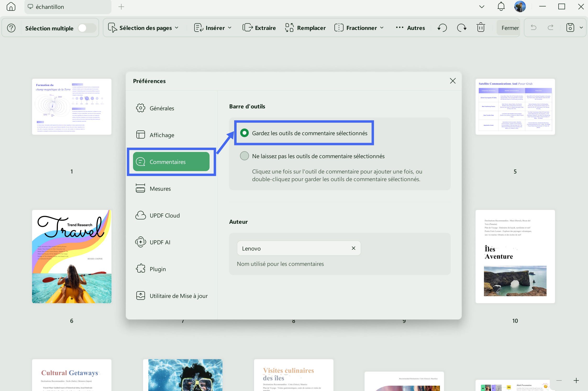Image resolution: width=588 pixels, height=391 pixels.
Task: Open the Sélection des pages dropdown
Action: pyautogui.click(x=144, y=28)
